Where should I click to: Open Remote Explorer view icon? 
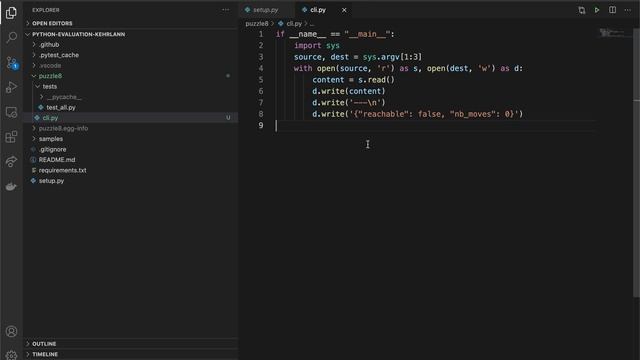click(x=11, y=112)
